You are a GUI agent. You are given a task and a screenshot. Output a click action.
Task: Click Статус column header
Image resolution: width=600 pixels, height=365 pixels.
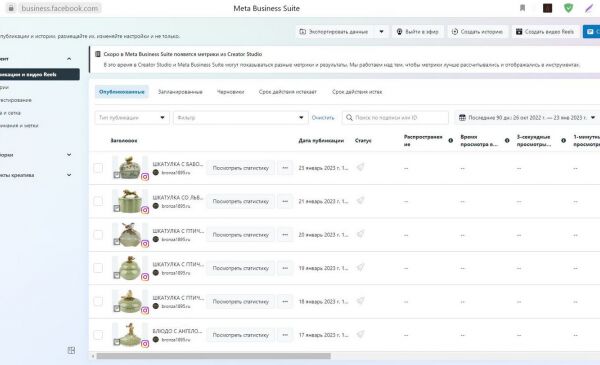tap(363, 141)
